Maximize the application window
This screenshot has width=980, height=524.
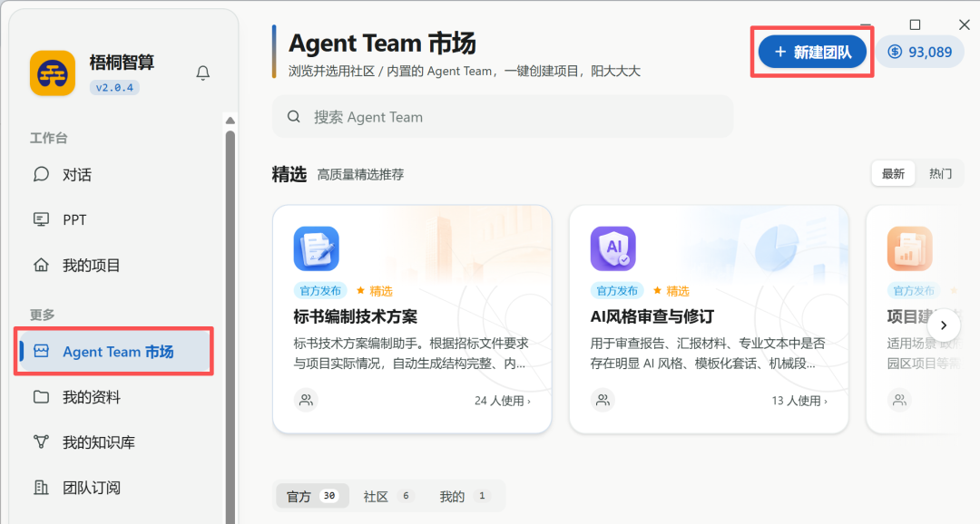click(915, 25)
